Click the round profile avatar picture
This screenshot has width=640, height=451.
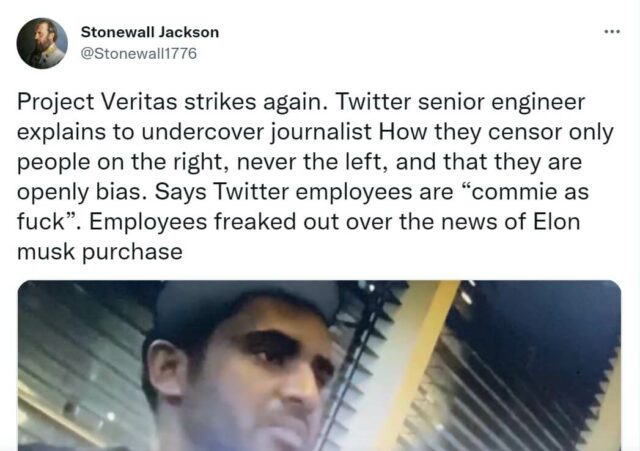coord(42,43)
